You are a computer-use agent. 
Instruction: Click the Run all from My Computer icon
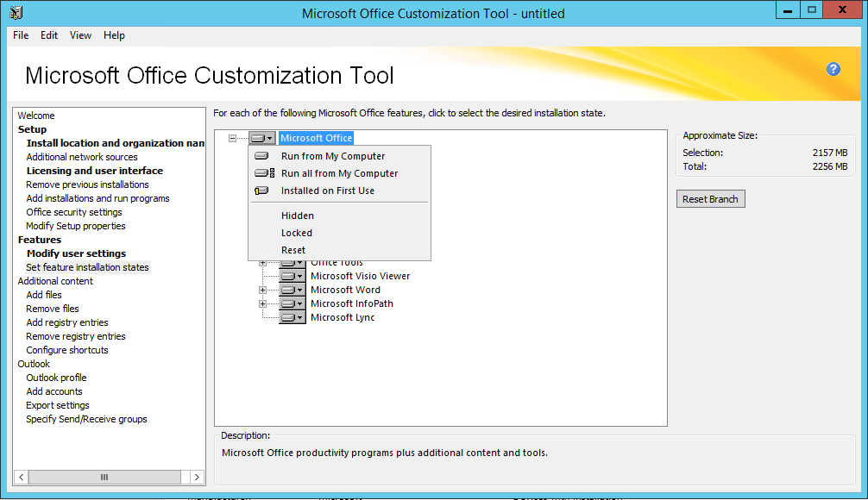[x=263, y=173]
